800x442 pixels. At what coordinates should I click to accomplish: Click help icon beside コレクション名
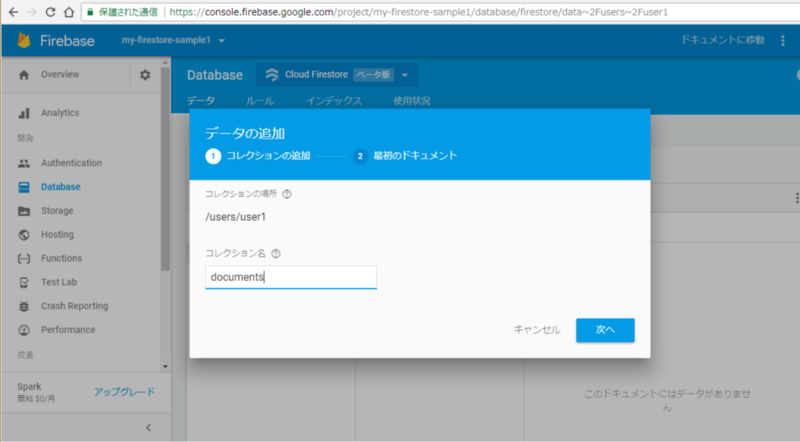(276, 254)
